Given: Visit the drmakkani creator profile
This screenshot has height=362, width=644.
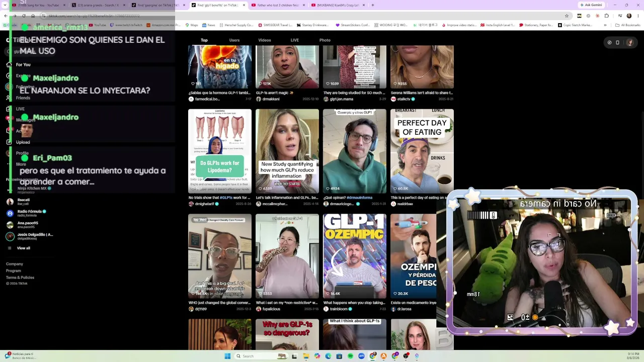Looking at the screenshot, I should (271, 99).
